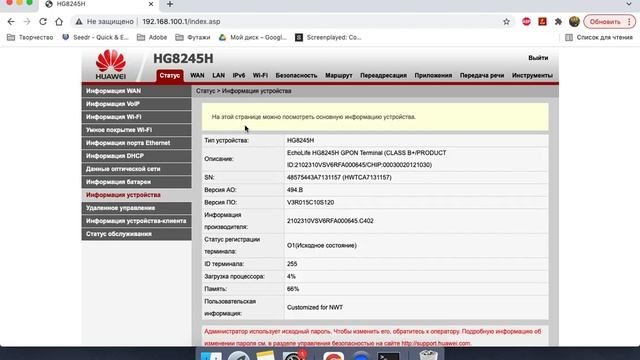The image size is (640, 360).
Task: Click the software version V3R015C10S120
Action: pos(310,202)
